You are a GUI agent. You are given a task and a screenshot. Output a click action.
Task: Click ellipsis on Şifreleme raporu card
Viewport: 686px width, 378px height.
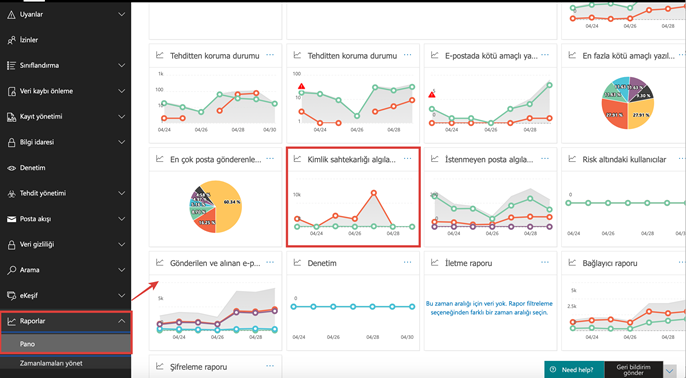point(270,366)
